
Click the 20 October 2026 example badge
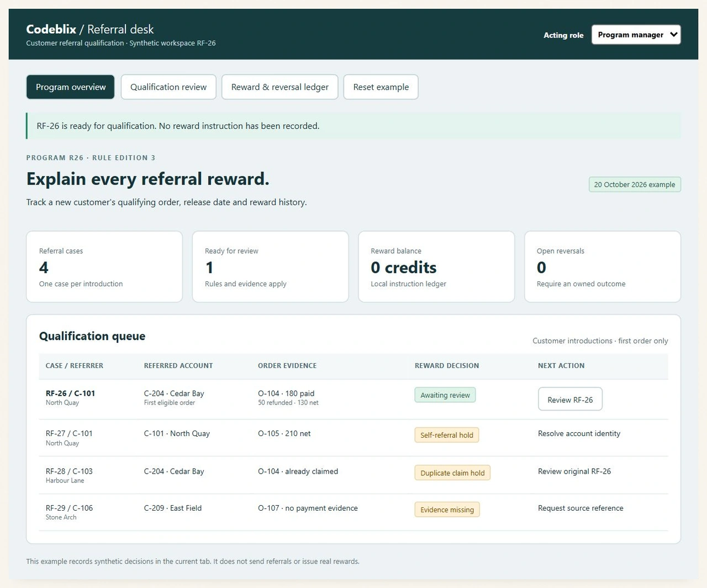pos(635,185)
